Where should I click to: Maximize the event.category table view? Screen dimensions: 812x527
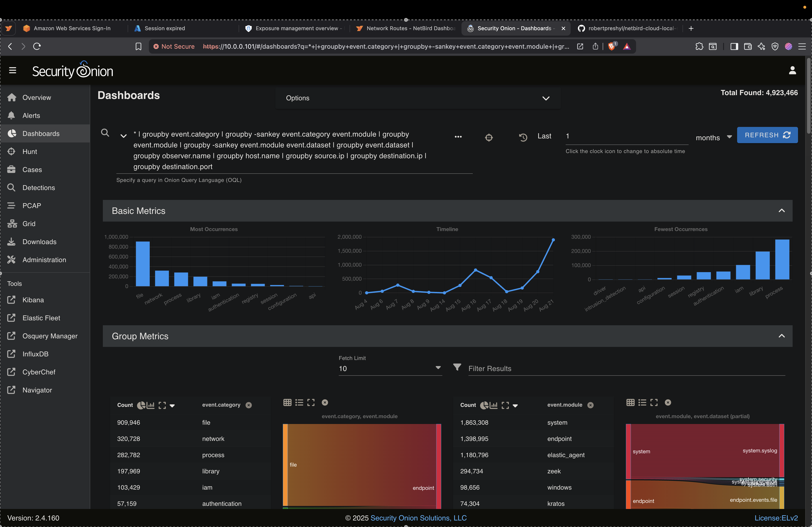(162, 405)
